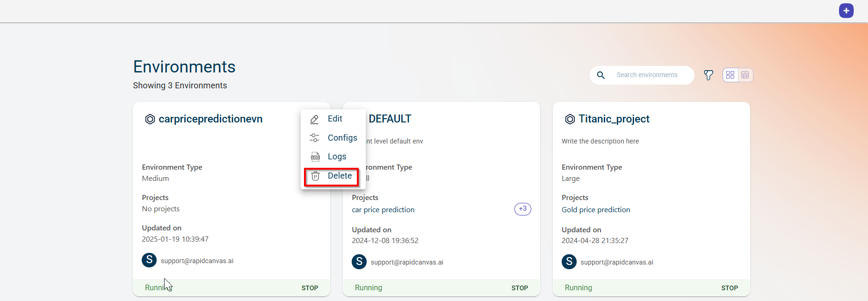The image size is (868, 301).
Task: Click the plus icon to create environment
Action: click(846, 11)
